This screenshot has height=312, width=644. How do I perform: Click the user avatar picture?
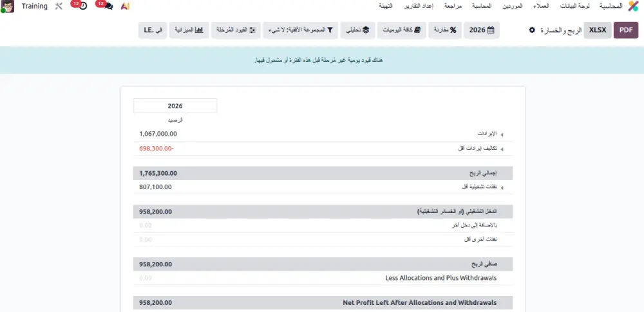click(7, 6)
